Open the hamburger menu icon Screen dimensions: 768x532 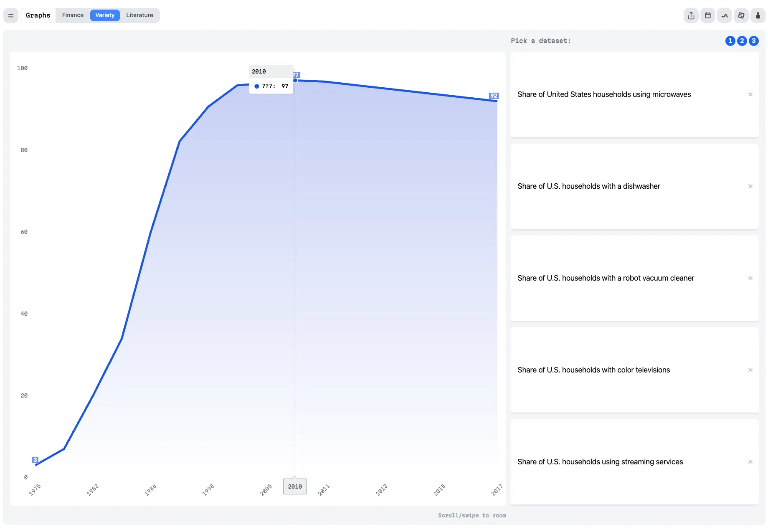coord(11,15)
